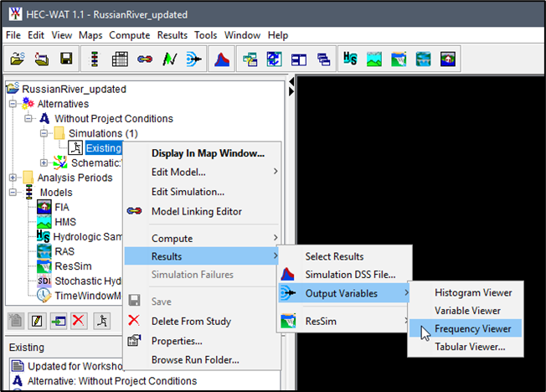Choose Display In Map Window
546x392 pixels.
click(x=203, y=153)
